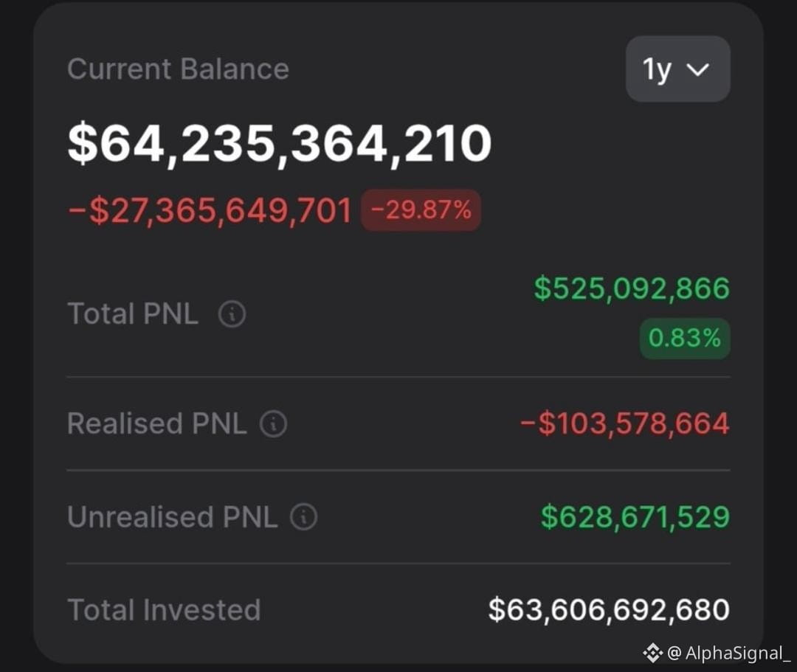Screen dimensions: 797x672
Task: Click the Realised PNL row label
Action: pyautogui.click(x=157, y=423)
